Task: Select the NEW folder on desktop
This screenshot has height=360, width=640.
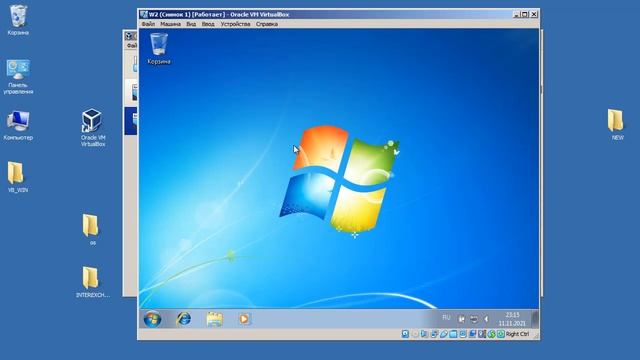Action: click(617, 124)
